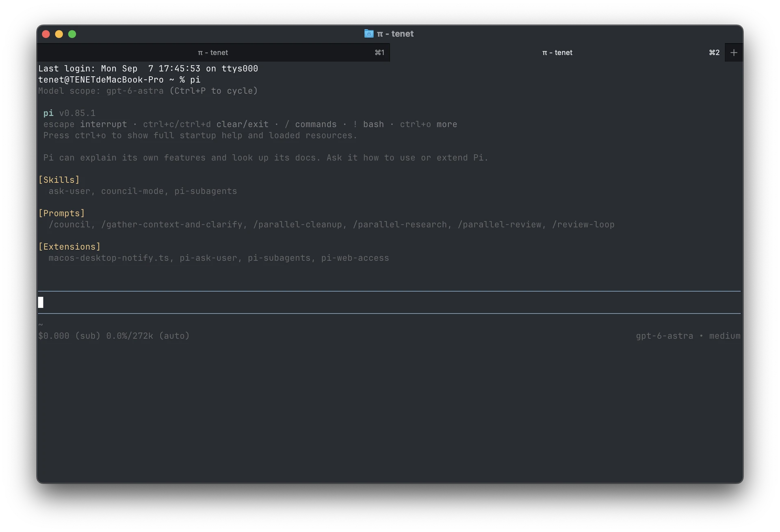The width and height of the screenshot is (780, 532).
Task: Select the second π - tenet tab
Action: pos(557,52)
